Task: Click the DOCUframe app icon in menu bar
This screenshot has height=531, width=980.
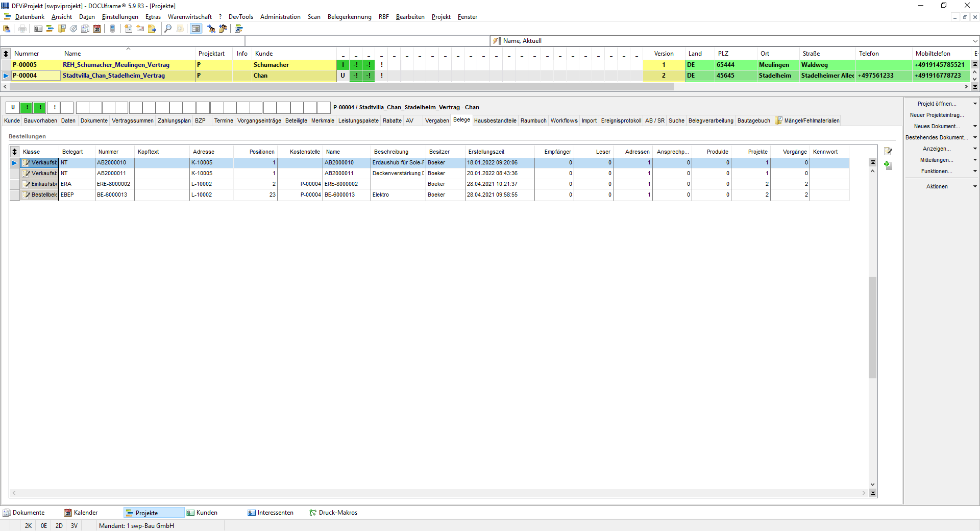Action: 7,17
